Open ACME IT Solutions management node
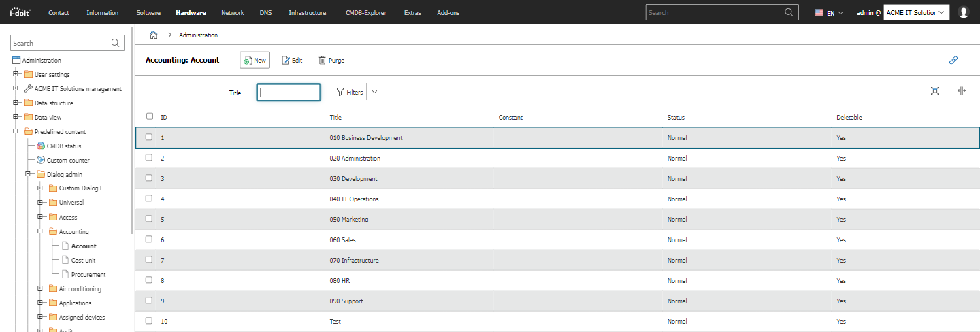 pyautogui.click(x=78, y=89)
